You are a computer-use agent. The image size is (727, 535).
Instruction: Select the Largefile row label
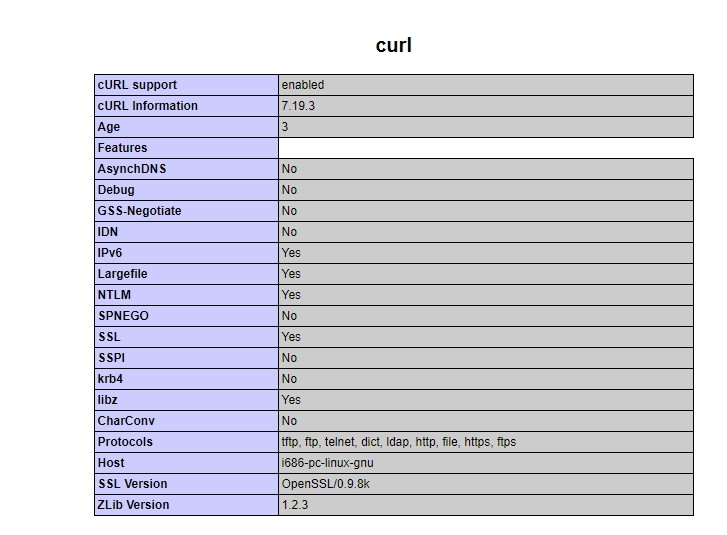click(122, 274)
